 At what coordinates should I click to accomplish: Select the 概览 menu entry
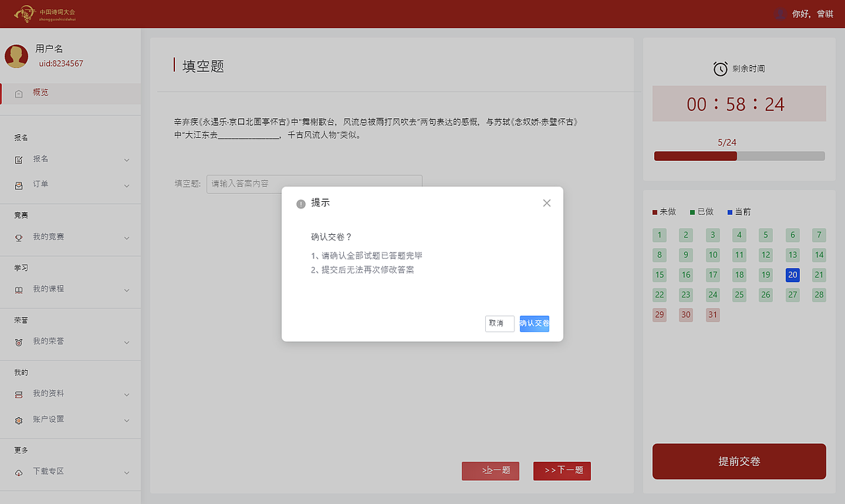(x=40, y=92)
